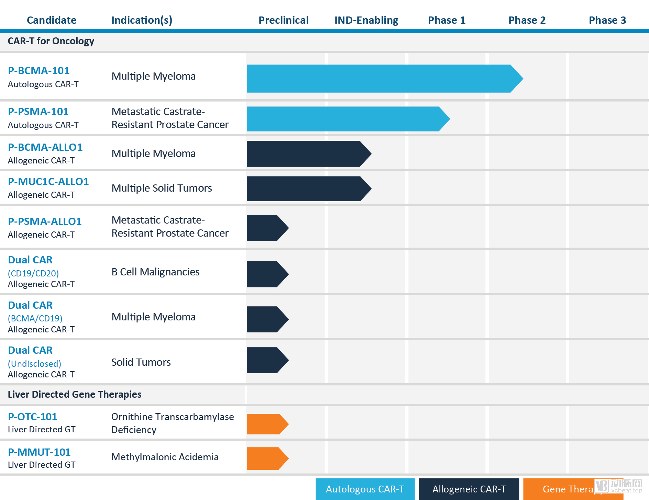Select the Phase 3 column header
649x500 pixels.
tap(608, 20)
